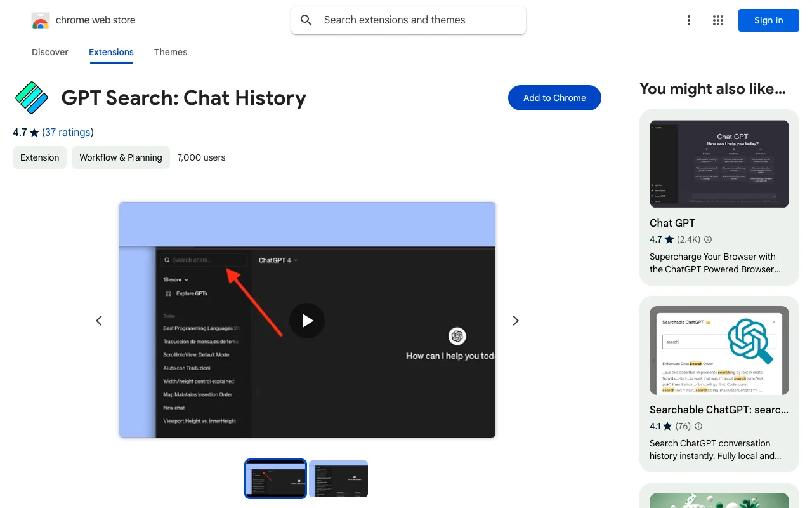The height and width of the screenshot is (508, 812).
Task: Go to the previous screenshot slide
Action: click(x=99, y=321)
